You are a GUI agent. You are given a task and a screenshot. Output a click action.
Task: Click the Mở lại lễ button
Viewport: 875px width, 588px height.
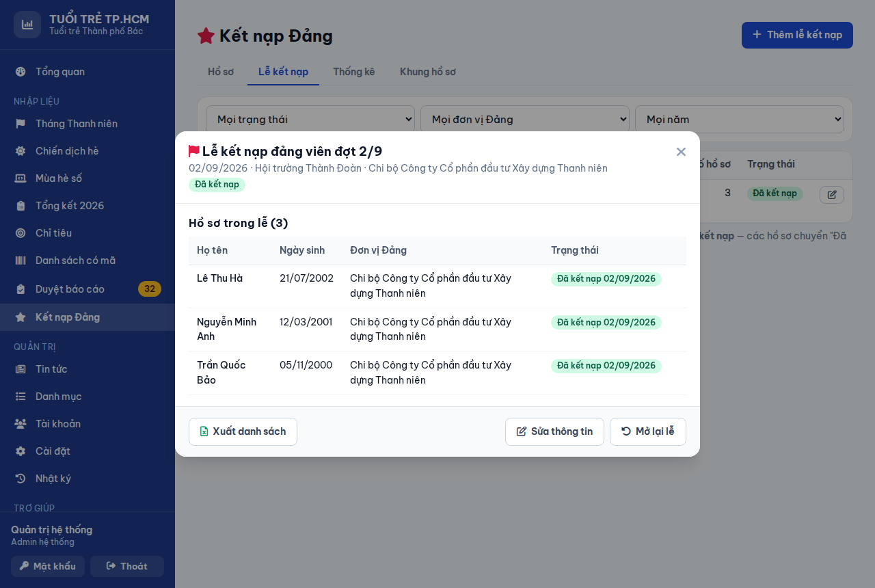pos(648,431)
